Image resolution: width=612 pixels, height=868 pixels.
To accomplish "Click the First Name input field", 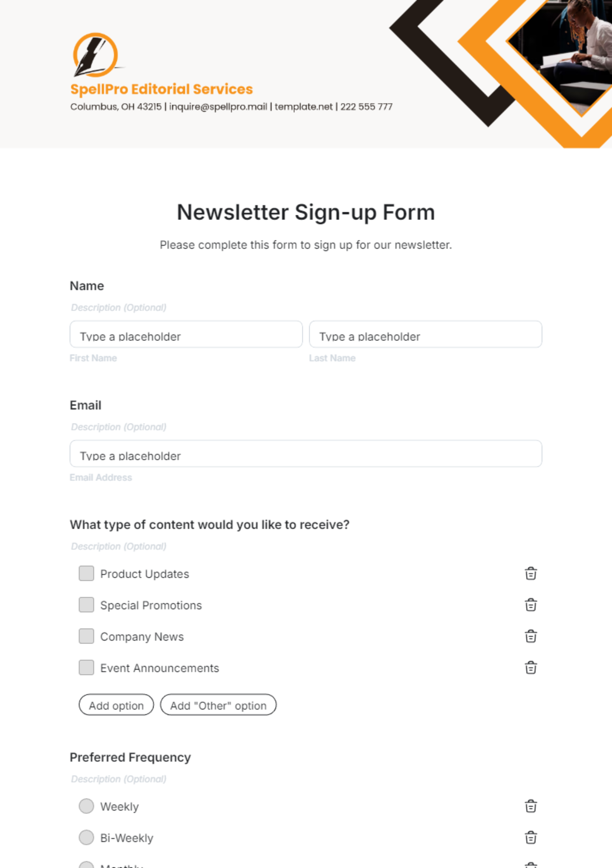I will (x=186, y=335).
